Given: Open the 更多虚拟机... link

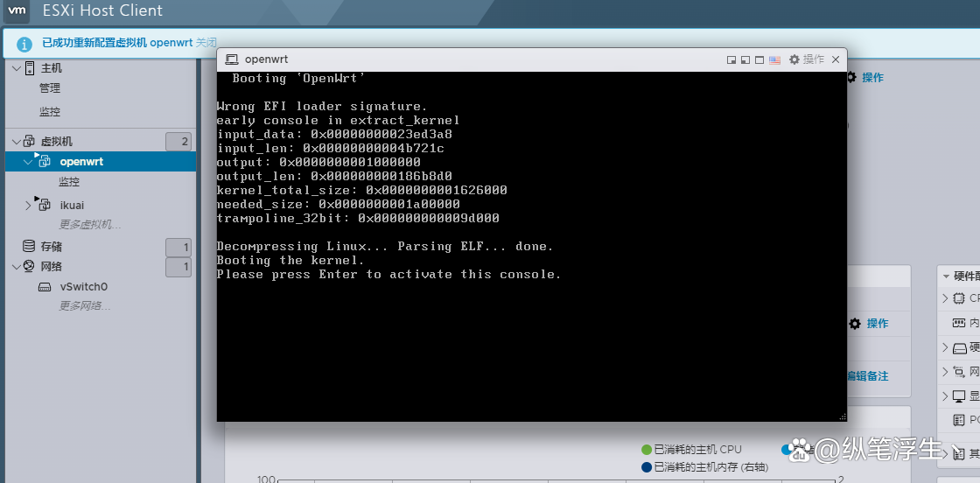Looking at the screenshot, I should click(90, 225).
